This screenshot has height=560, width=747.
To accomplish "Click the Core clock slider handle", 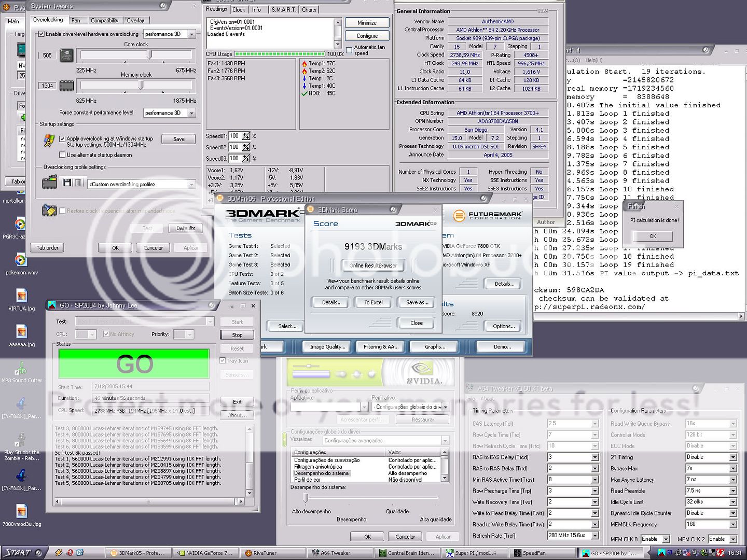I will tap(149, 55).
